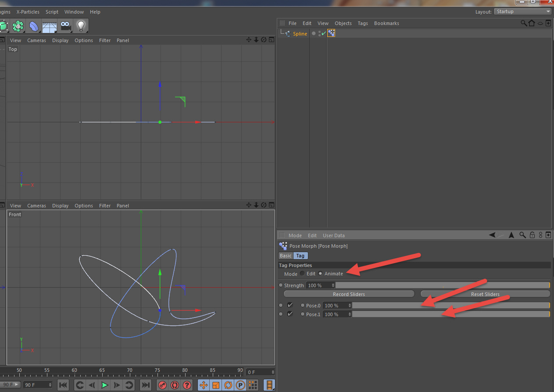The height and width of the screenshot is (392, 554).
Task: Open keyframe selection help icon
Action: pyautogui.click(x=187, y=385)
